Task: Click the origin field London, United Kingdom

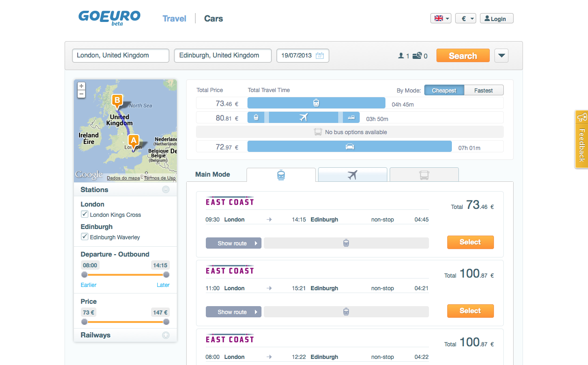Action: coord(121,56)
